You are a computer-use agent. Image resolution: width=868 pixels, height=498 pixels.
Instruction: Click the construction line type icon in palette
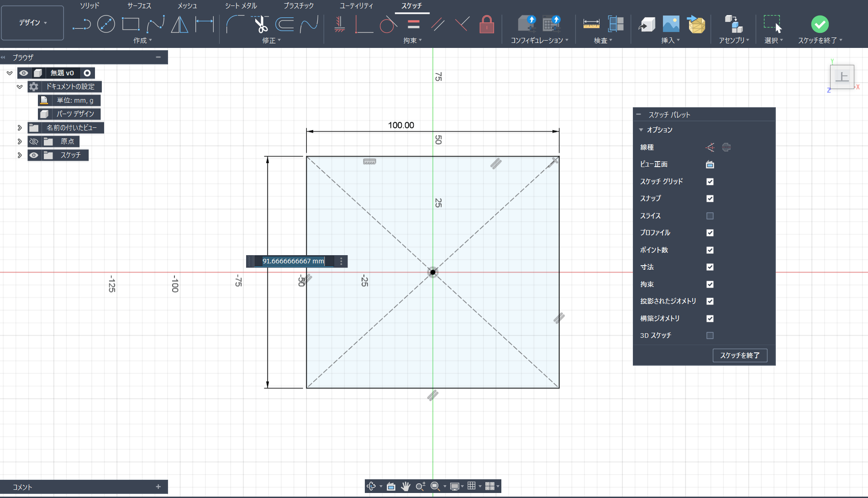click(710, 147)
